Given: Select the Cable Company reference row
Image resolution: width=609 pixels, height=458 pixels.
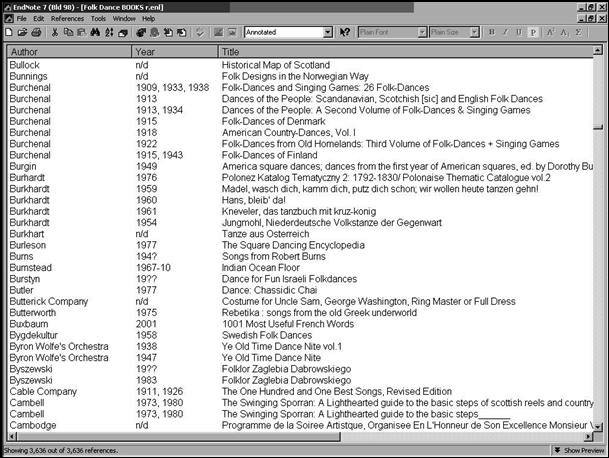Looking at the screenshot, I should point(300,392).
